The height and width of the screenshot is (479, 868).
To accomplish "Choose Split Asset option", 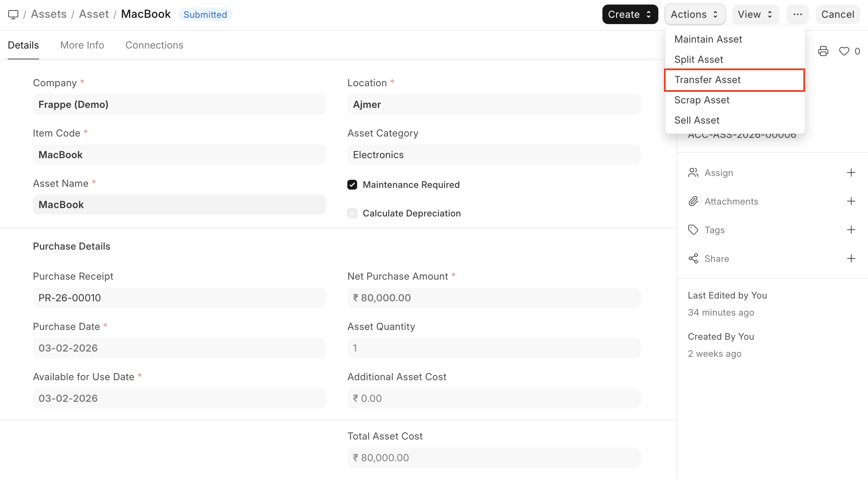I will click(x=735, y=59).
